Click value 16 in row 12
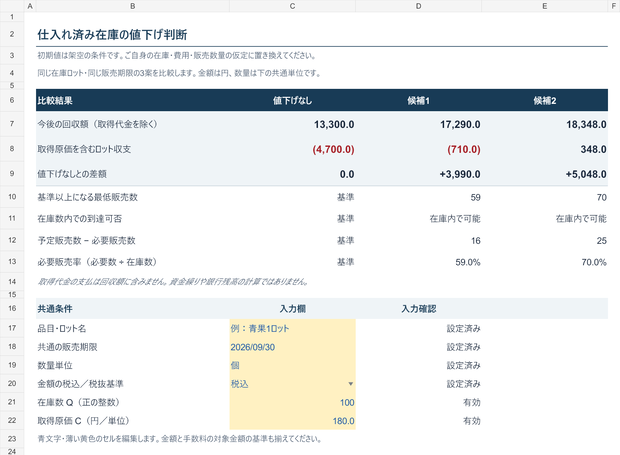Screen dimensions: 620x455 pos(476,241)
